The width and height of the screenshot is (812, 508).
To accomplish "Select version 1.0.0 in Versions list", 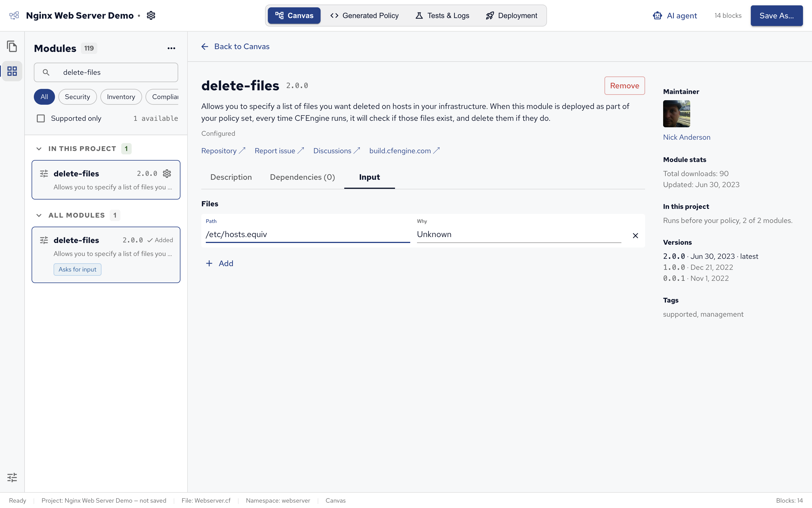I will (x=698, y=267).
